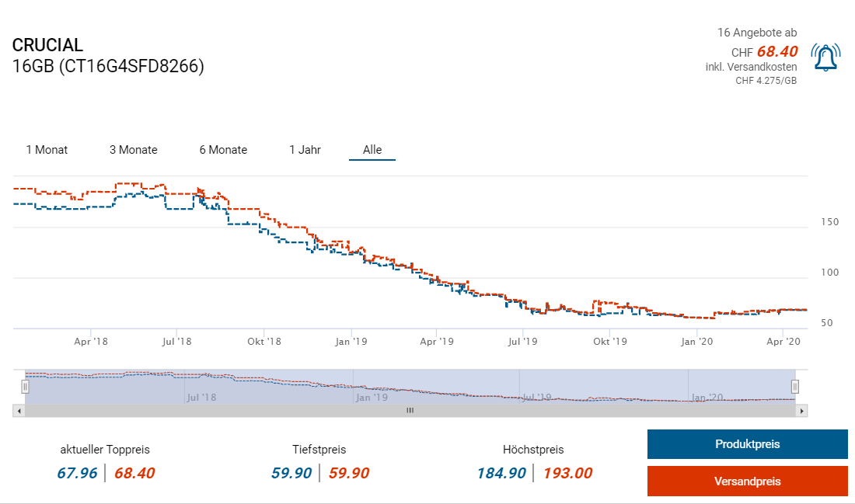855x504 pixels.
Task: Click the aktueller Toppreis label
Action: (105, 450)
